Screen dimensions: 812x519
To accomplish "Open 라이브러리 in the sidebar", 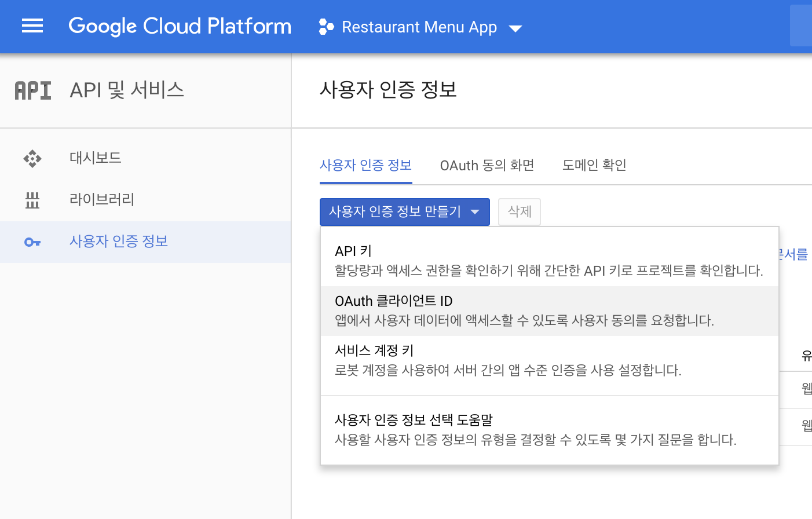I will pyautogui.click(x=145, y=200).
